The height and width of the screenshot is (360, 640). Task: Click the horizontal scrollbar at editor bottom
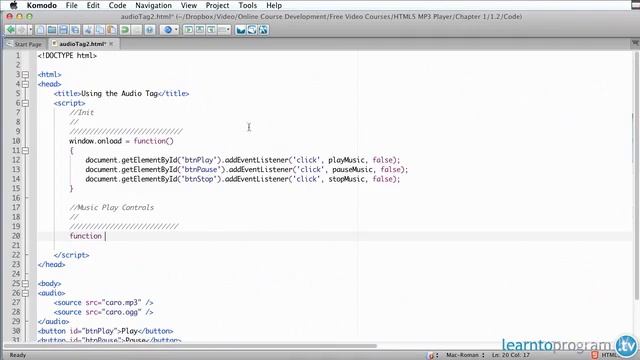190,346
